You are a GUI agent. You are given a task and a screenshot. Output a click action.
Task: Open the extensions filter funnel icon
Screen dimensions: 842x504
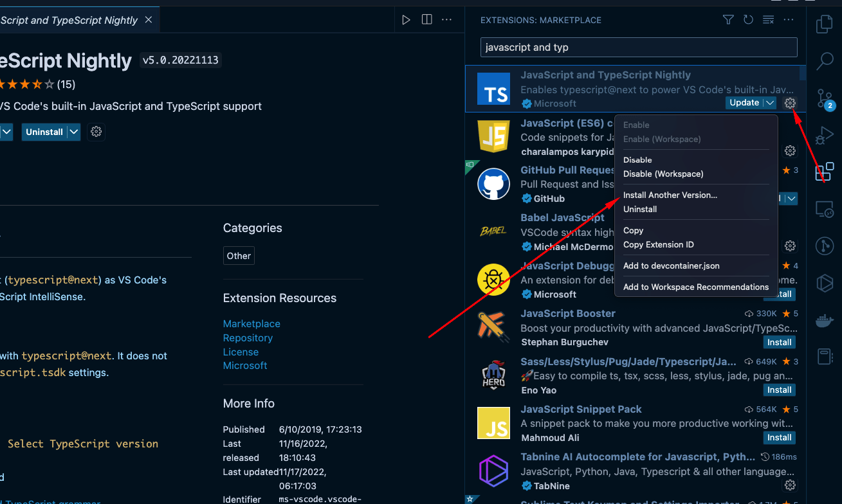tap(728, 20)
